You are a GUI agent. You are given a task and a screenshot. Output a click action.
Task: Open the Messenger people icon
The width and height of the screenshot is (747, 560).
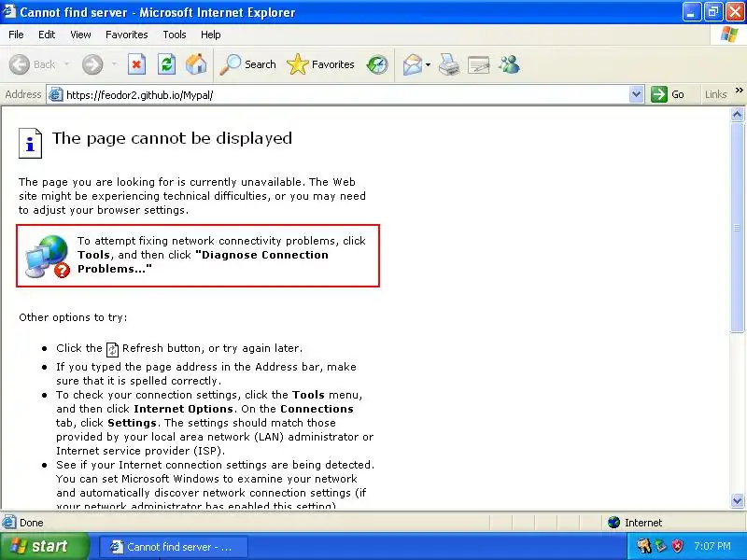(509, 64)
